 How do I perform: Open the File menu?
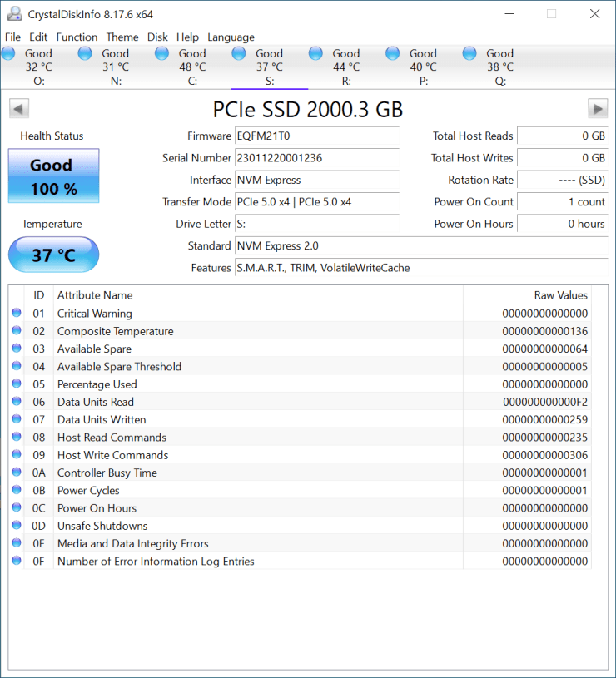point(12,37)
